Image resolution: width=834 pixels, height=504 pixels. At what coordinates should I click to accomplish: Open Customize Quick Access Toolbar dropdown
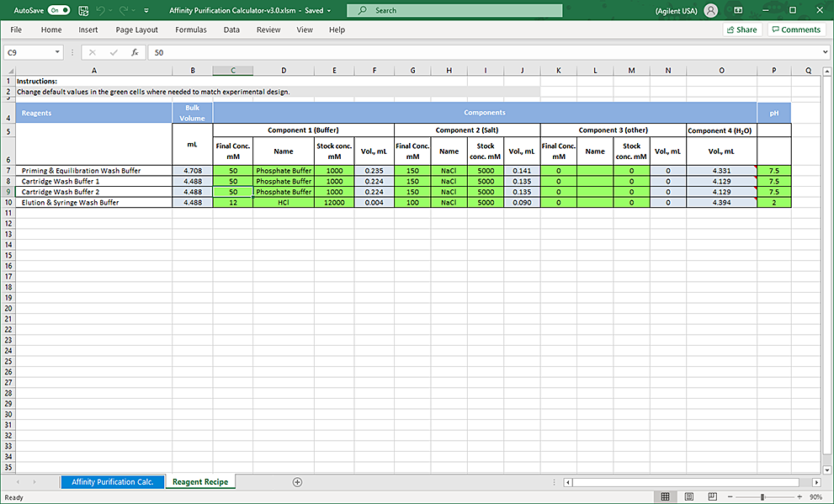tap(146, 11)
